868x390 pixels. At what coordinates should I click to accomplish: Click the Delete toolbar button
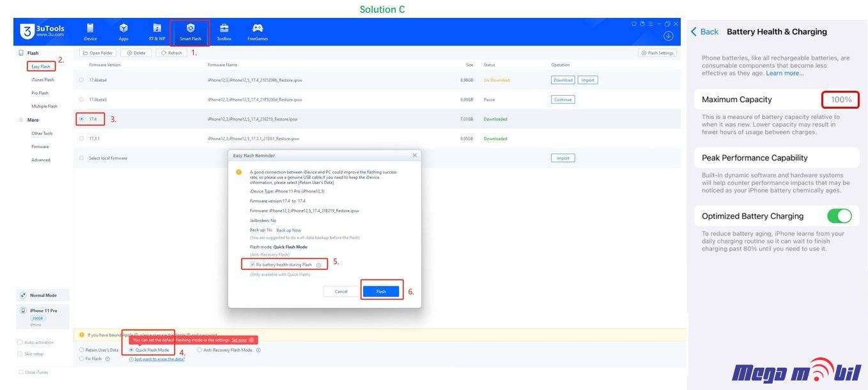(136, 53)
